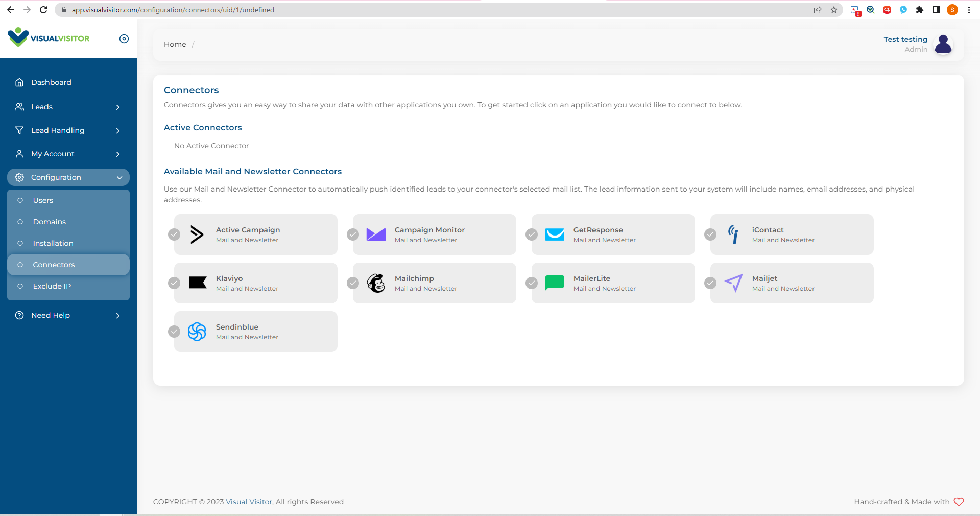This screenshot has width=980, height=516.
Task: Click the Klaviyo connector title
Action: click(229, 278)
